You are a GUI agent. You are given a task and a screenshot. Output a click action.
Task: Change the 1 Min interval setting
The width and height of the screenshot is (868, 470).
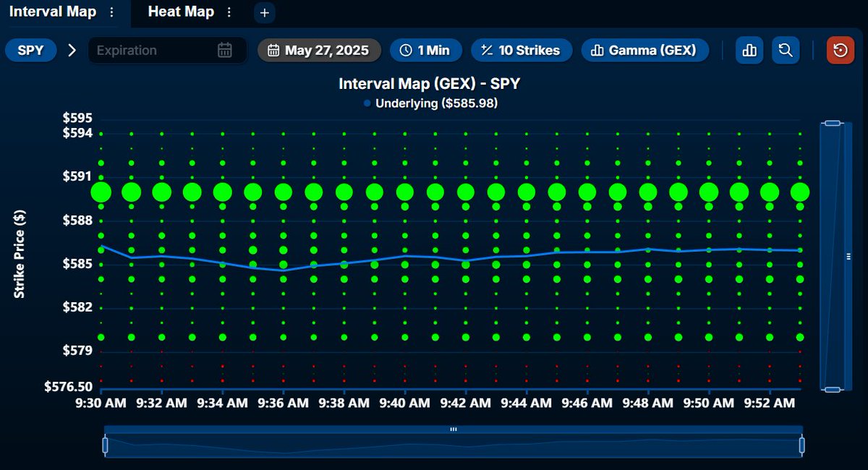(425, 51)
